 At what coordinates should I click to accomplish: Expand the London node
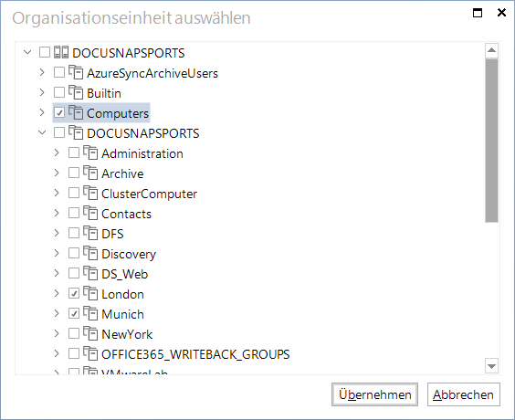pyautogui.click(x=57, y=293)
